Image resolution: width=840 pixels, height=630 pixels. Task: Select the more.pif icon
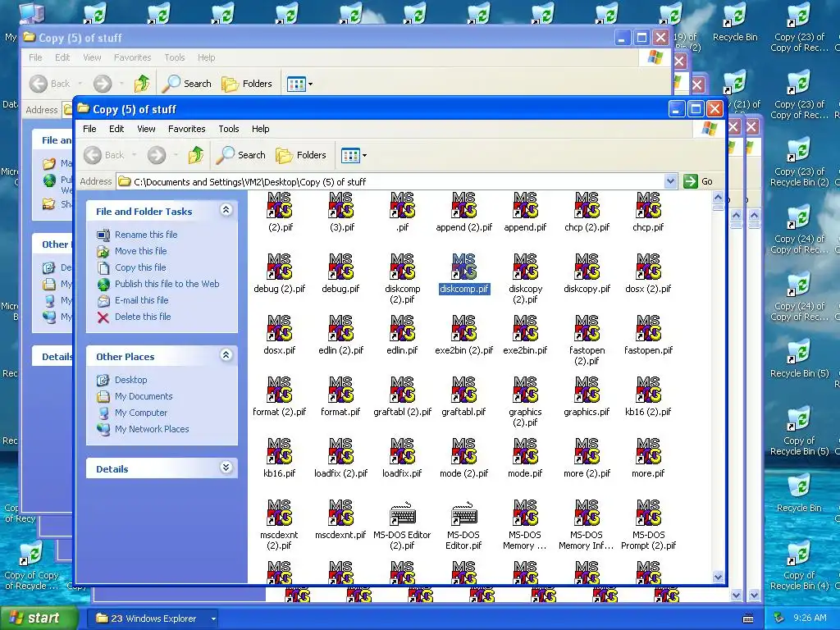(648, 452)
